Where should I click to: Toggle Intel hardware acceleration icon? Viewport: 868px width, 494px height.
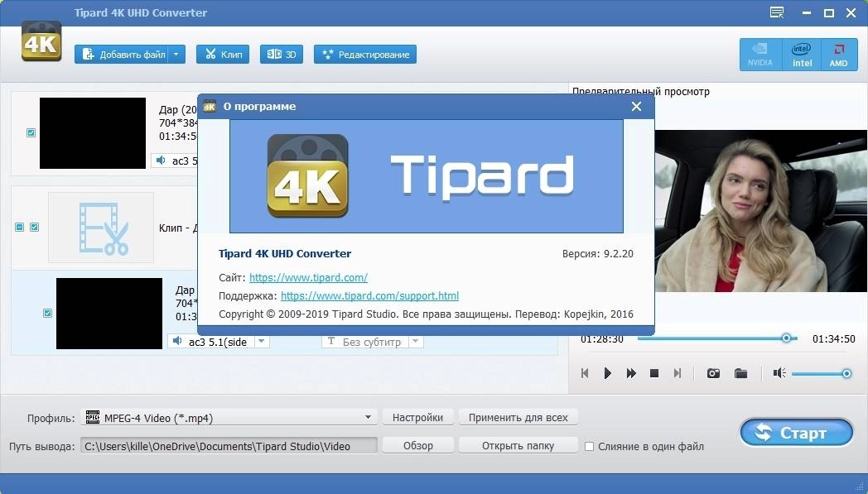click(x=802, y=55)
